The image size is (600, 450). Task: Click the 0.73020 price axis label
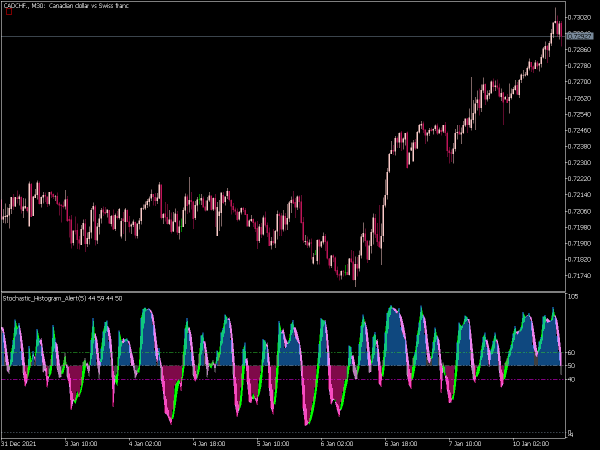click(x=580, y=18)
